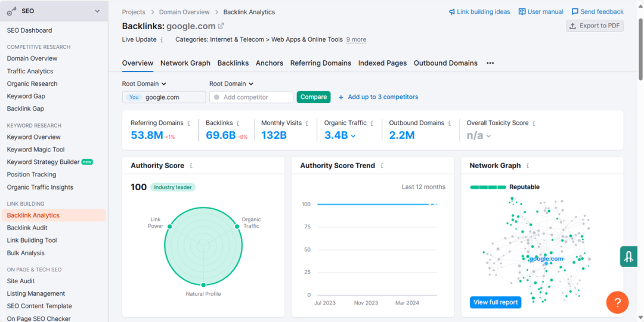Click info icon beside Authority Score Trend

(x=382, y=166)
